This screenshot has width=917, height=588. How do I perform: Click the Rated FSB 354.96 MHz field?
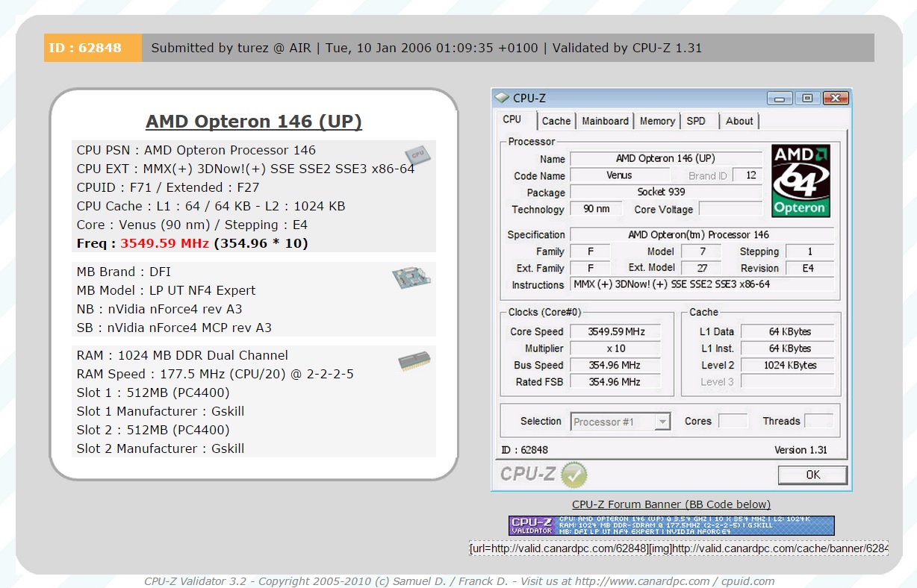pyautogui.click(x=615, y=381)
